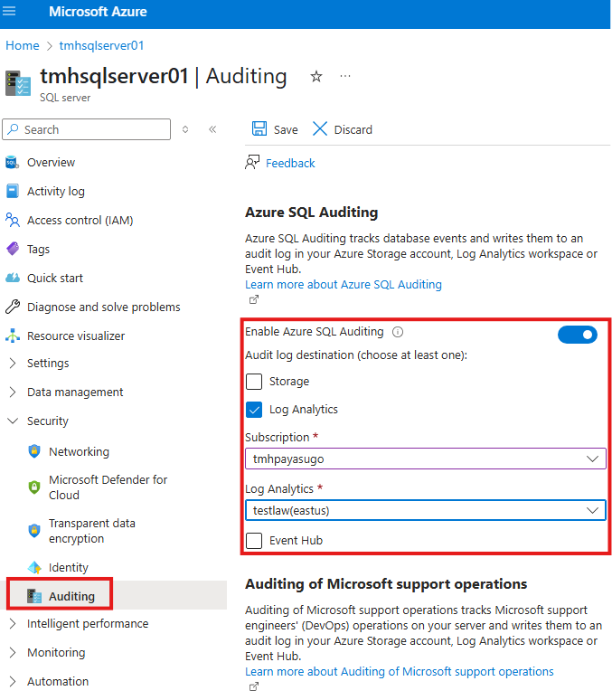Click the external link icon under support operations link
The height and width of the screenshot is (700, 612).
tap(253, 686)
